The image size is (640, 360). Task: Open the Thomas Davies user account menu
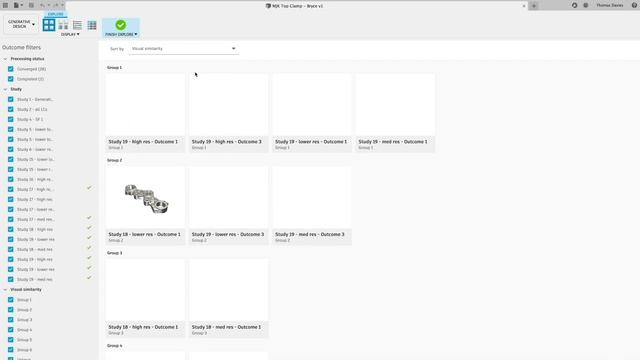coord(610,5)
